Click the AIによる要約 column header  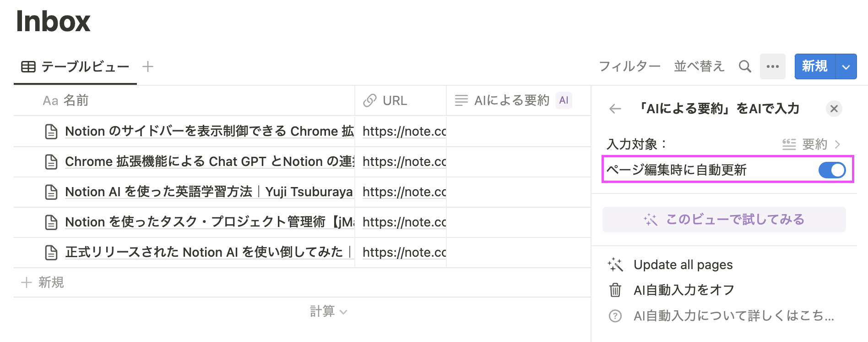click(518, 100)
